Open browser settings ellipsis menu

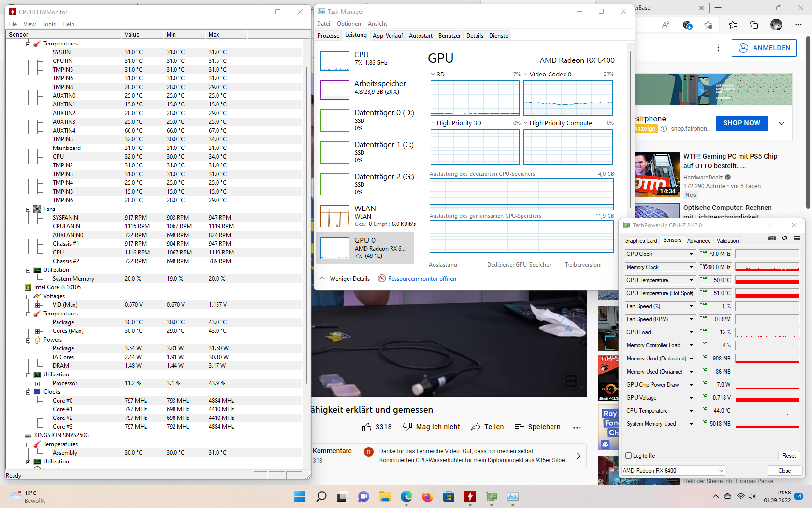(x=798, y=25)
